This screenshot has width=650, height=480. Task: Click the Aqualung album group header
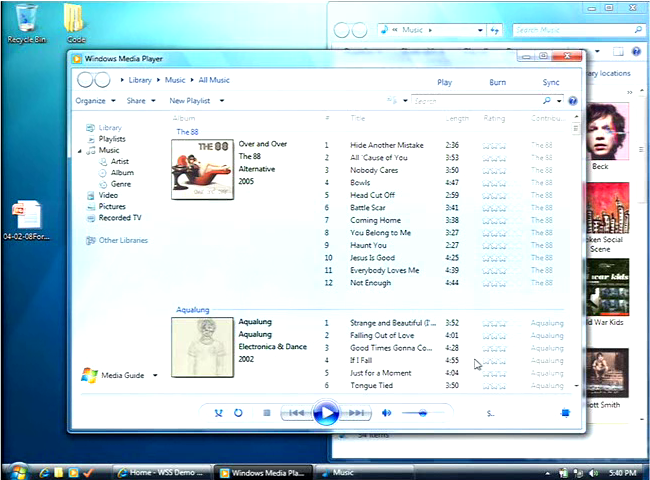point(193,310)
